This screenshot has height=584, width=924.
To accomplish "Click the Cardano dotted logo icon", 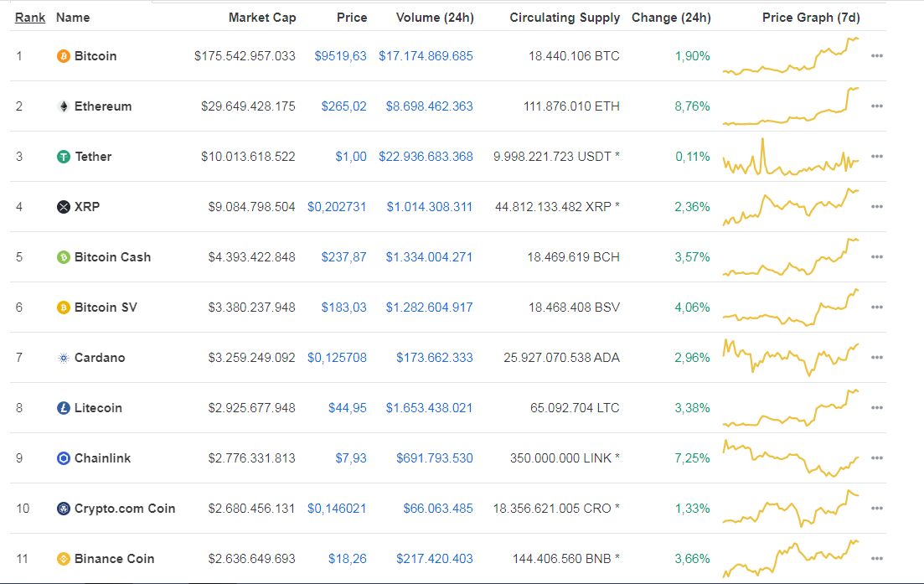I will click(x=63, y=358).
